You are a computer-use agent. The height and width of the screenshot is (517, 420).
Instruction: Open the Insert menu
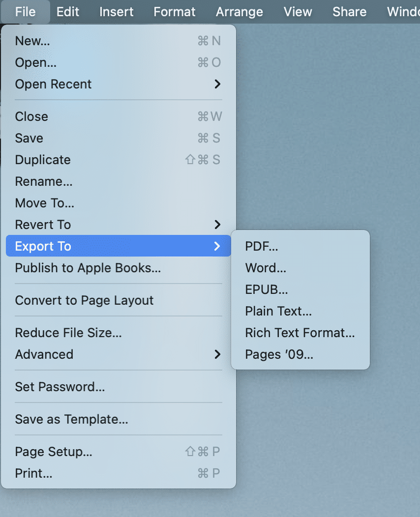pos(116,12)
